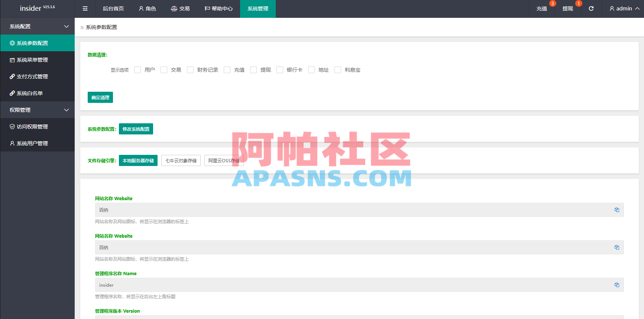The image size is (644, 319).
Task: Click the insider logo title
Action: (x=37, y=8)
